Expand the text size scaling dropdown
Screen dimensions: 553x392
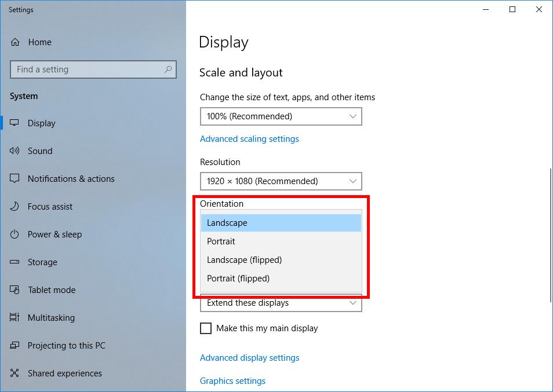(281, 116)
